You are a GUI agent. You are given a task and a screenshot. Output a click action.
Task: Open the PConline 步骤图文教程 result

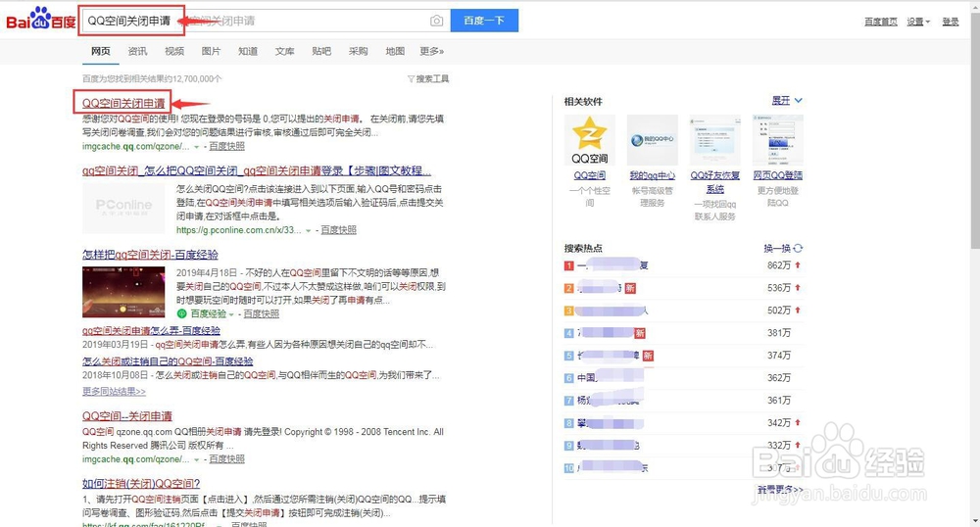pos(256,170)
